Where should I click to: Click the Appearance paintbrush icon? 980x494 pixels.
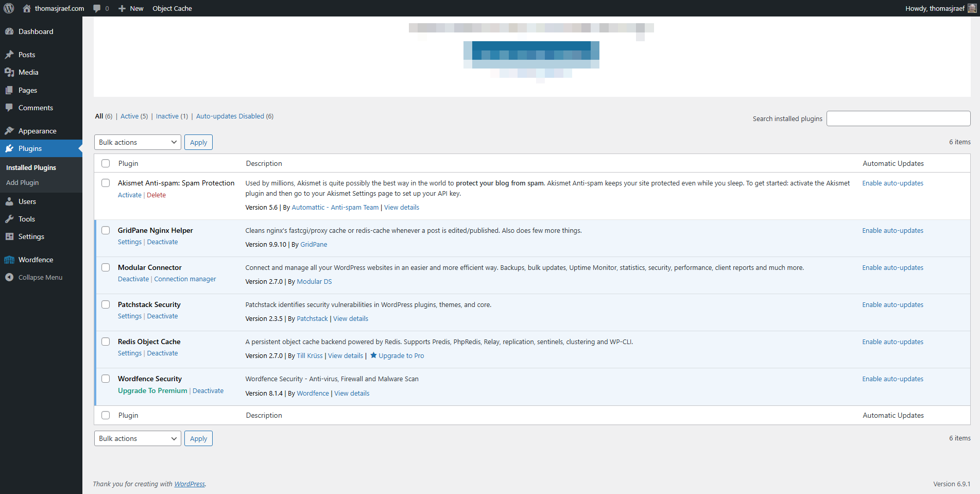(x=9, y=131)
